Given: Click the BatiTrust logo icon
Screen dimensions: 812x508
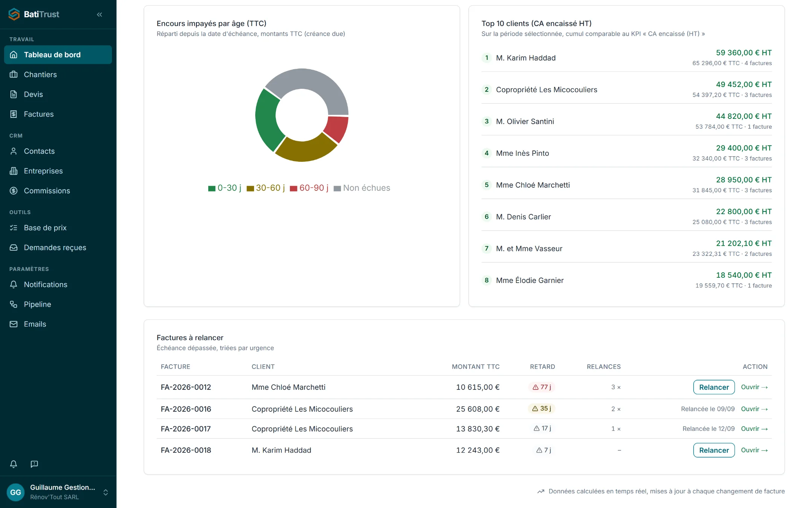Looking at the screenshot, I should coord(14,14).
